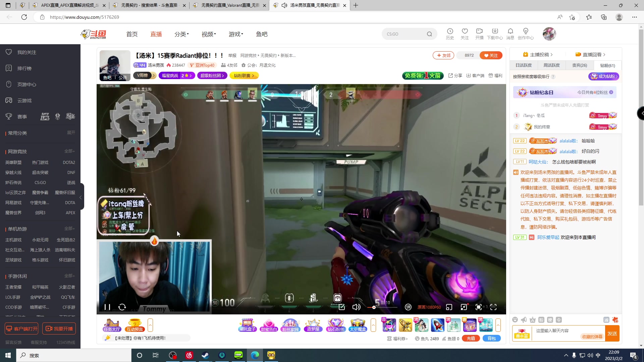Toggle the chat filter (滤) button
This screenshot has width=644, height=362.
coord(606,320)
